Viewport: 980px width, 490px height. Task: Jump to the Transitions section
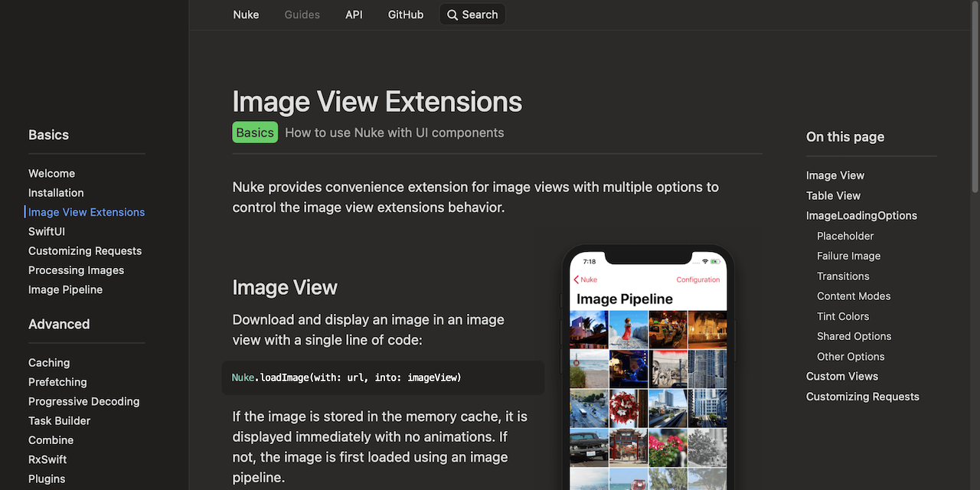(843, 276)
